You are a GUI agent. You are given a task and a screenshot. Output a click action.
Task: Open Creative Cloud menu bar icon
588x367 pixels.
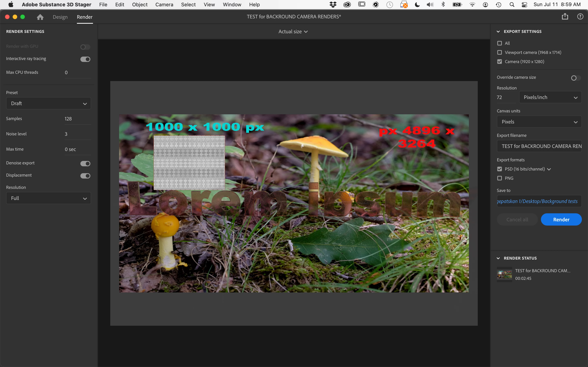pos(347,5)
